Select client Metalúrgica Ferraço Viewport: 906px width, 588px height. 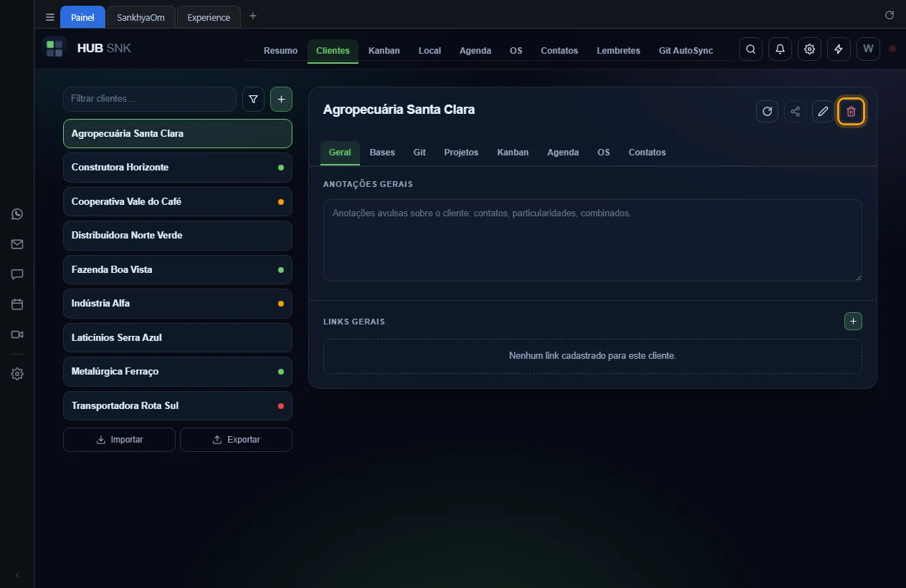(178, 372)
